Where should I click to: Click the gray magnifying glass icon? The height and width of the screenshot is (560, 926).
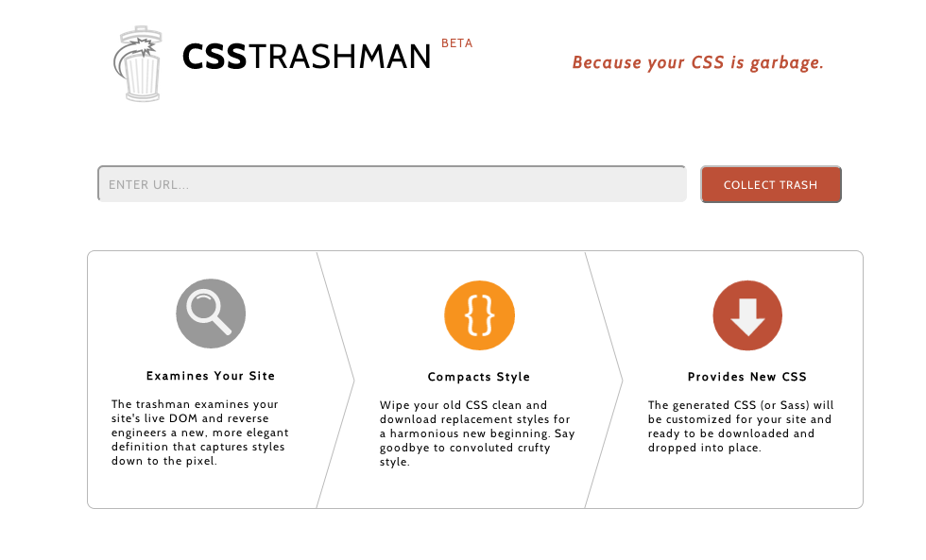point(211,314)
